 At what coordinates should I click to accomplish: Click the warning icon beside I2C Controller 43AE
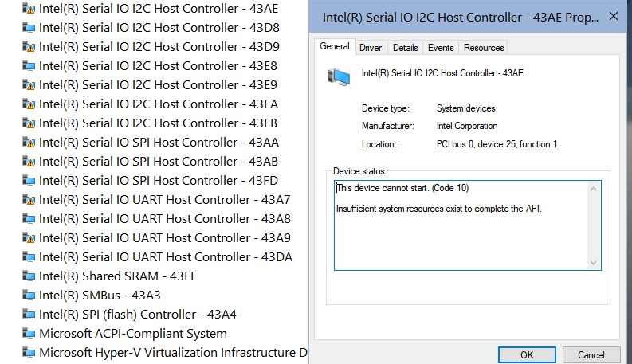tap(29, 9)
